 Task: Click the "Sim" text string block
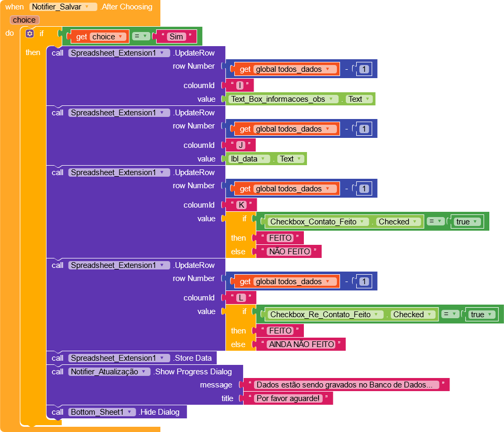click(x=176, y=37)
